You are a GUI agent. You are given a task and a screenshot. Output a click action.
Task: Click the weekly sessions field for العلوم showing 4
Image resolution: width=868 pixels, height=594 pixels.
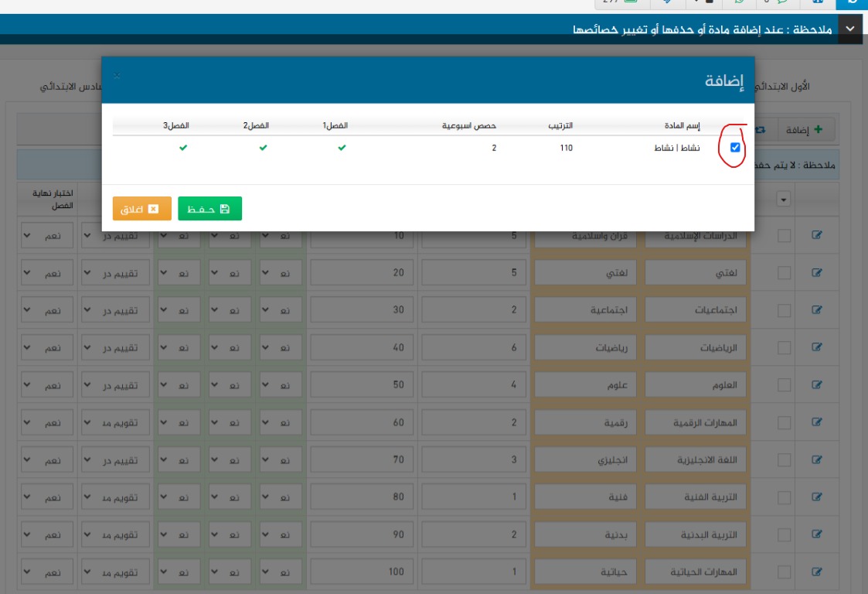point(474,385)
